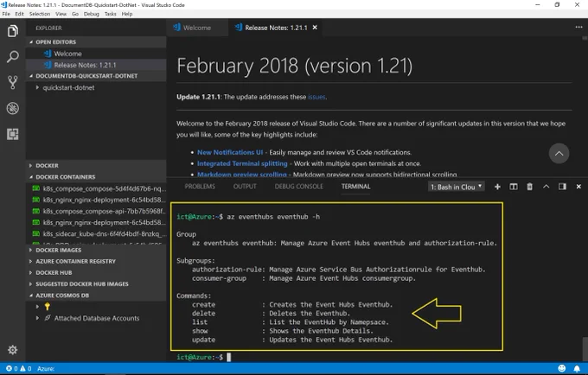Screen dimensions: 588x375
Task: Open Manage gear menu
Action: [x=13, y=350]
